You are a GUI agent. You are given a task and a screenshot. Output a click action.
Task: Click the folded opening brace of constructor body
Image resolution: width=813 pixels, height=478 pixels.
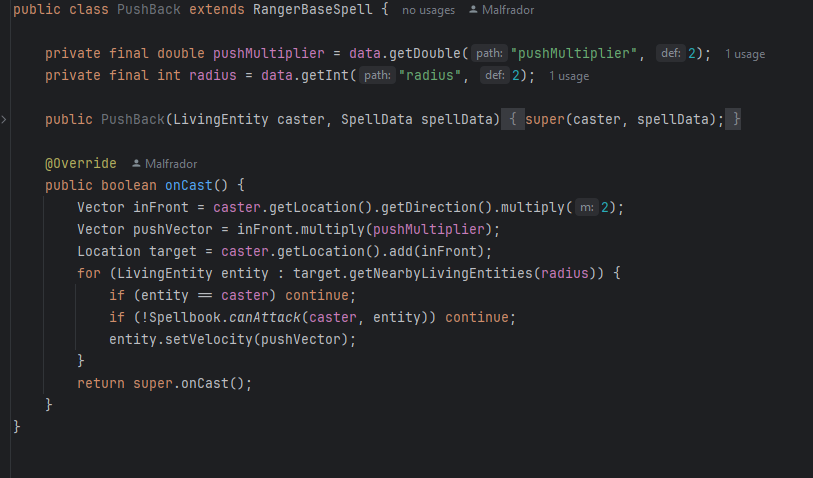[x=513, y=120]
